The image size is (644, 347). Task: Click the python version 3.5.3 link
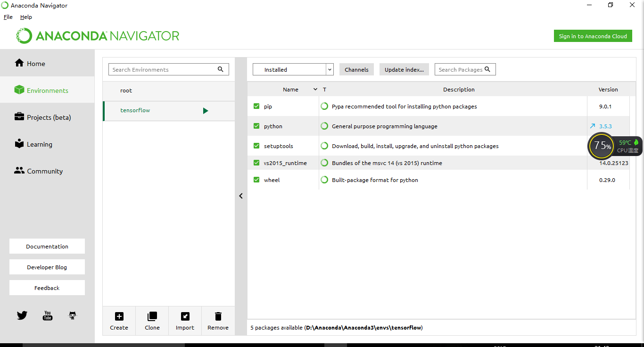(x=605, y=126)
